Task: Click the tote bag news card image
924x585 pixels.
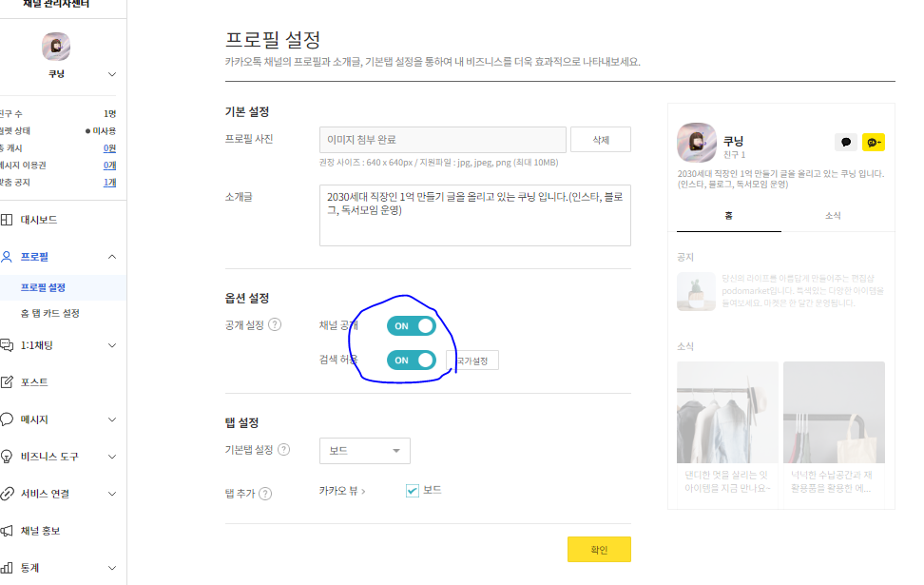Action: coord(834,412)
